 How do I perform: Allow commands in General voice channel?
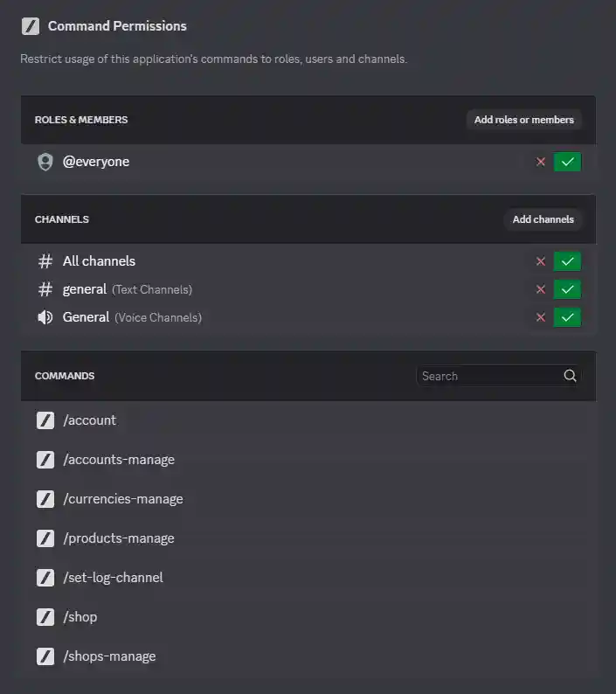(x=567, y=317)
